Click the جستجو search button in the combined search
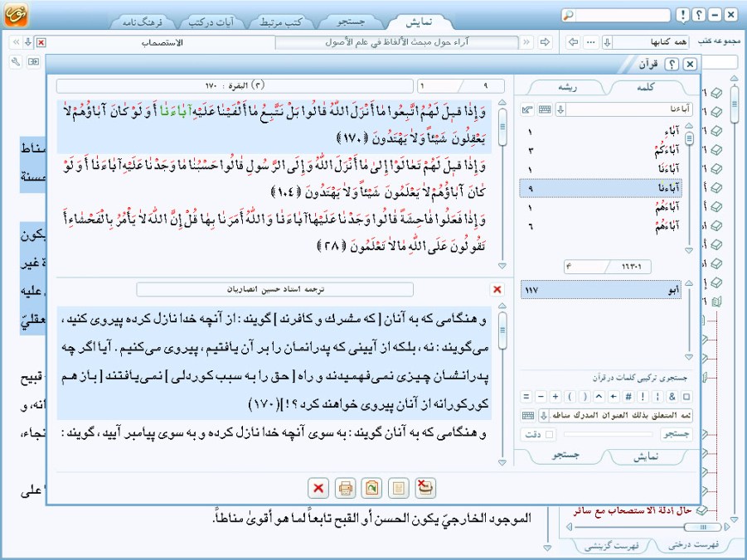 tap(676, 434)
